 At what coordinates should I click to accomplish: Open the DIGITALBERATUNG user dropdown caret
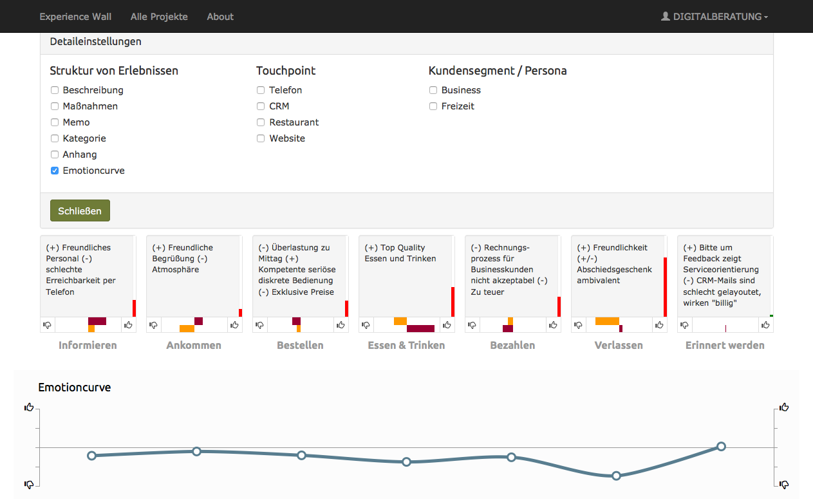click(766, 17)
